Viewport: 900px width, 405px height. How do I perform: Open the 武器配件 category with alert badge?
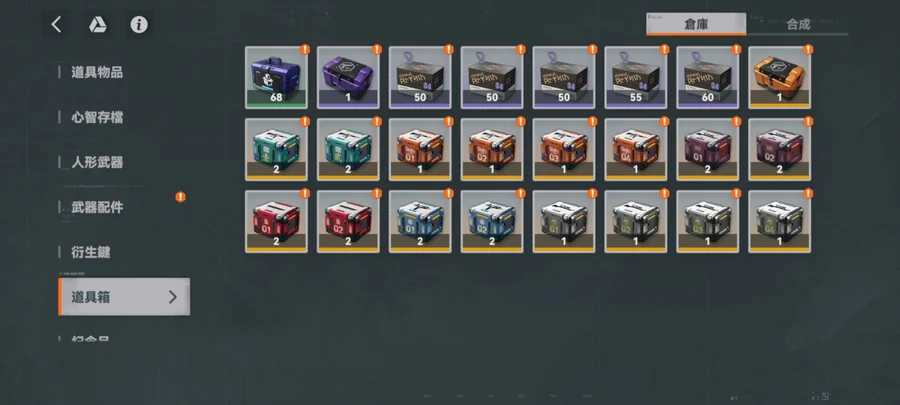(x=97, y=207)
